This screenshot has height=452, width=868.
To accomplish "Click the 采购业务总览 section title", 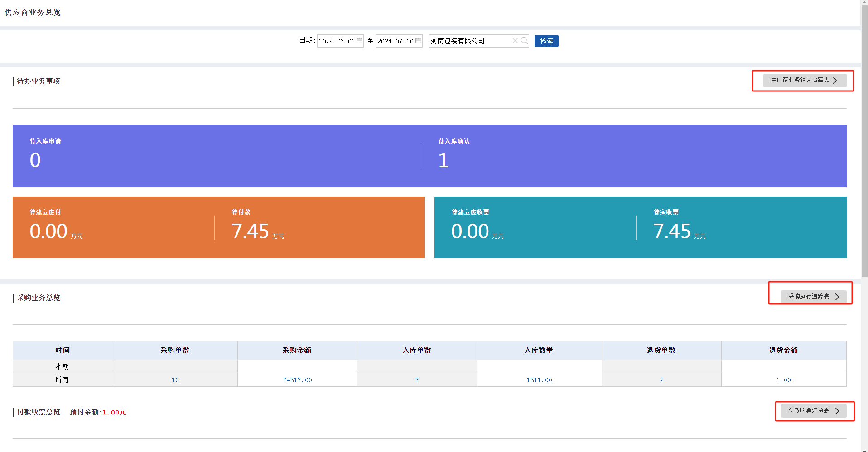I will point(39,298).
